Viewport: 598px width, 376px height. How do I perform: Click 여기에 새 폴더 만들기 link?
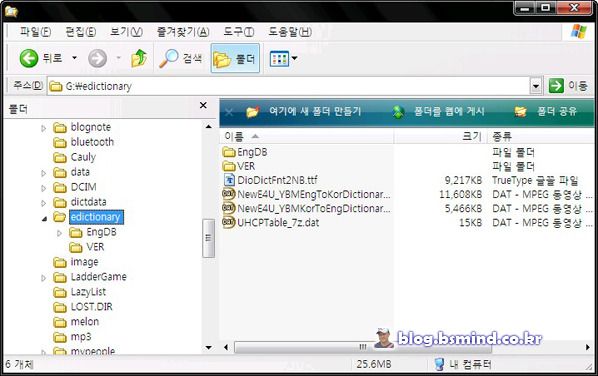[x=315, y=111]
